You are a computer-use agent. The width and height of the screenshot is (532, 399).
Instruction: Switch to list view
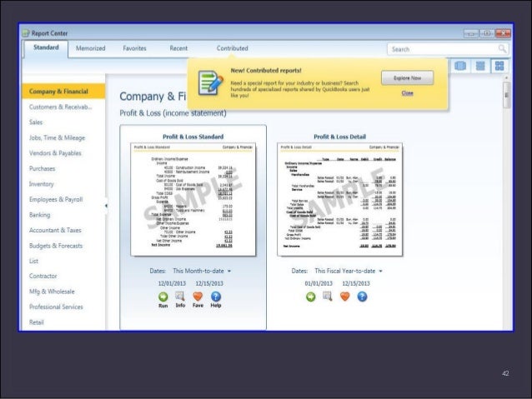480,66
